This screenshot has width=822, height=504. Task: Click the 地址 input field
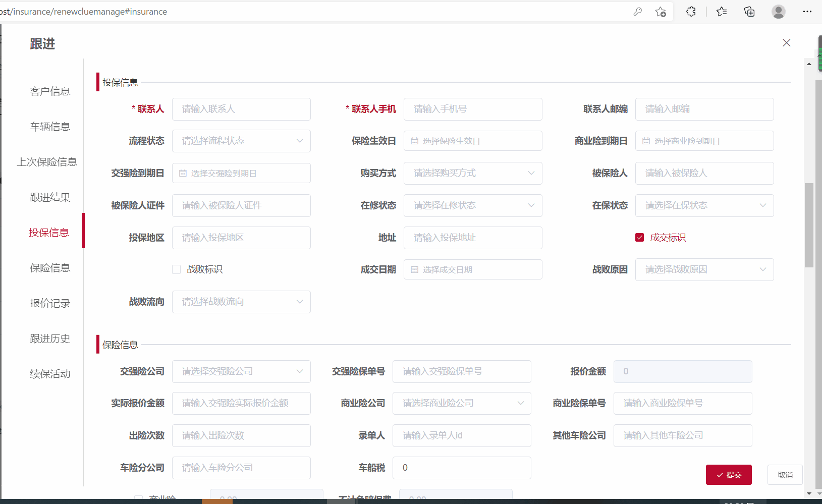(x=473, y=238)
